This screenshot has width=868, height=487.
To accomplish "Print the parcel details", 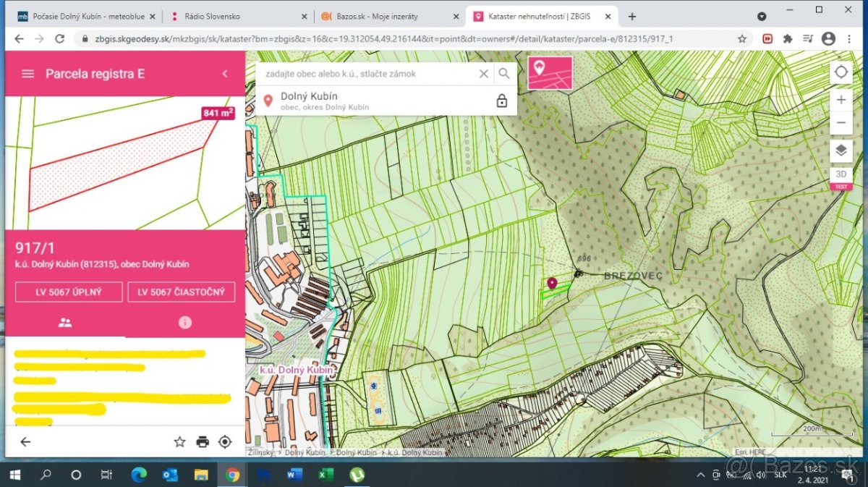I will [x=203, y=442].
